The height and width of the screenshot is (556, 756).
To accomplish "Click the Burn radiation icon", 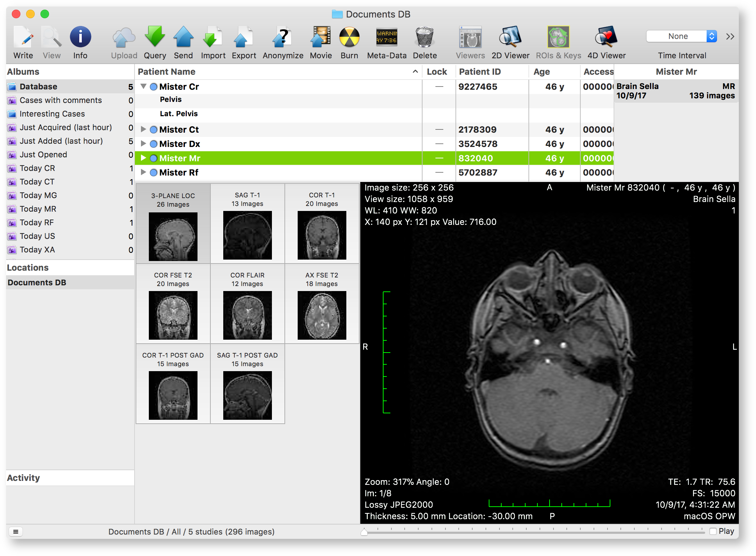I will click(x=349, y=38).
